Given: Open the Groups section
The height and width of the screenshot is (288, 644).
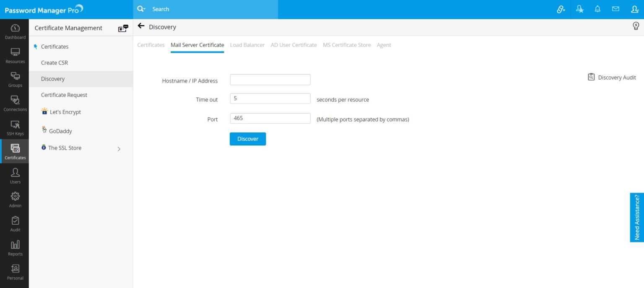Looking at the screenshot, I should (15, 79).
